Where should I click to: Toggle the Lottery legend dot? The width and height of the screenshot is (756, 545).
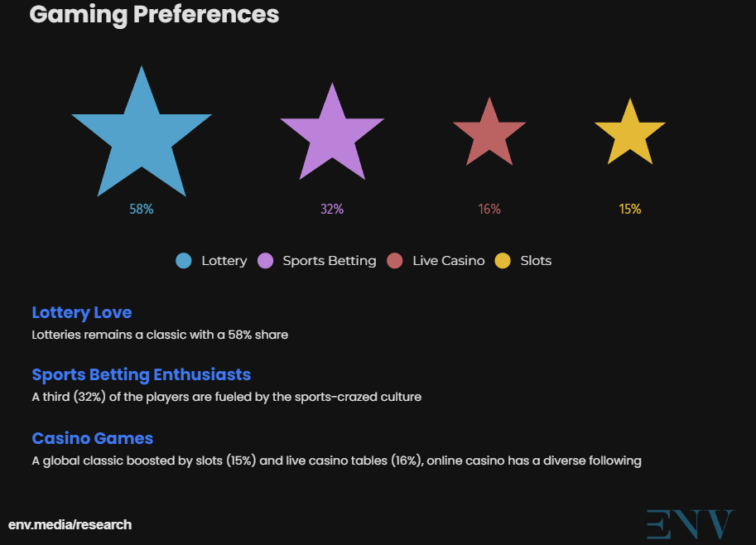(x=184, y=261)
